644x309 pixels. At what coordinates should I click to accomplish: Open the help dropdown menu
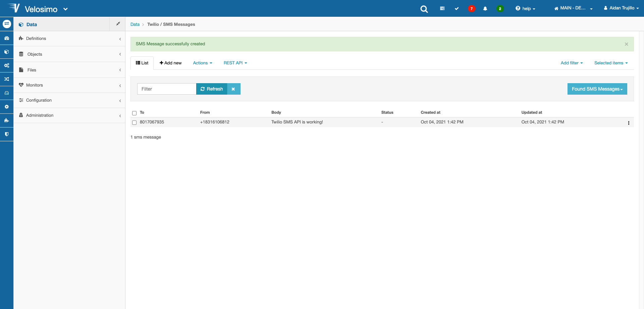coord(525,8)
